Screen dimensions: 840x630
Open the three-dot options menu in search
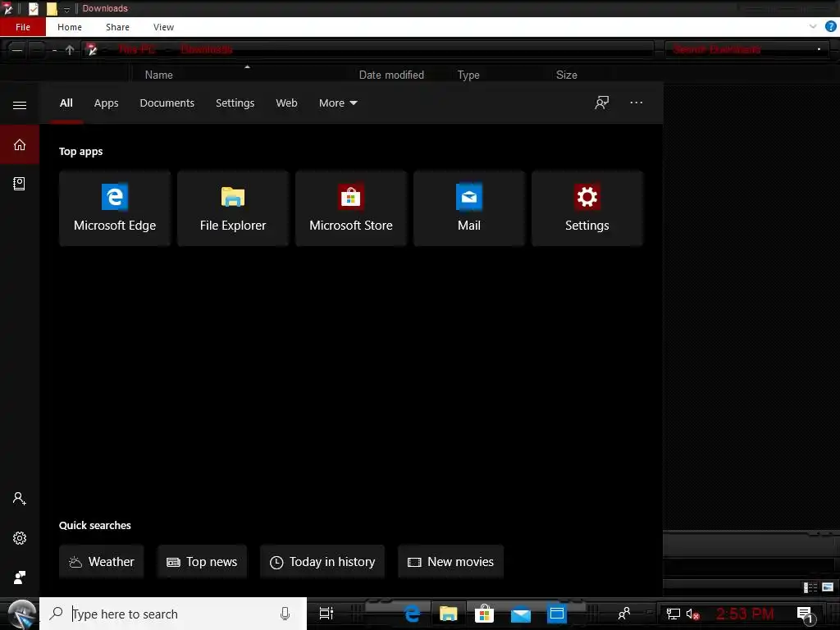coord(637,103)
